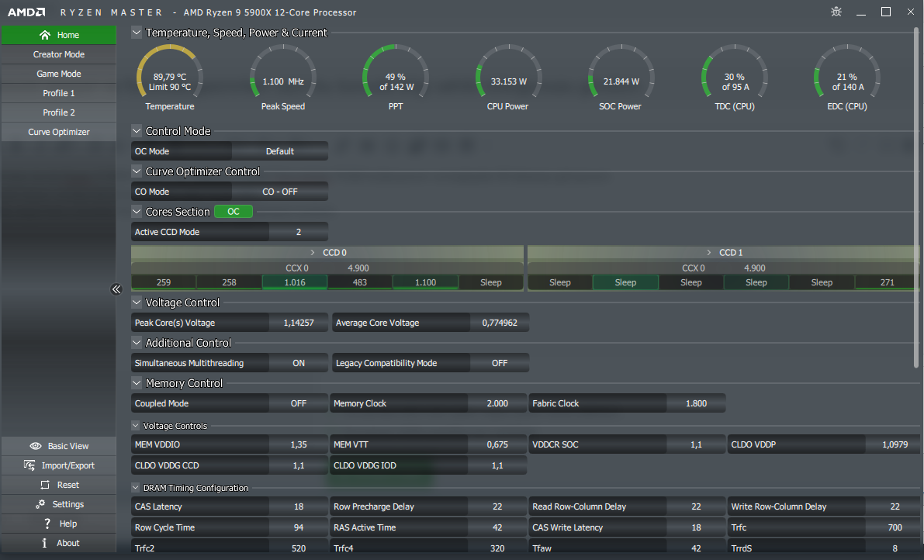
Task: Click core cell showing 1.016
Action: point(295,282)
